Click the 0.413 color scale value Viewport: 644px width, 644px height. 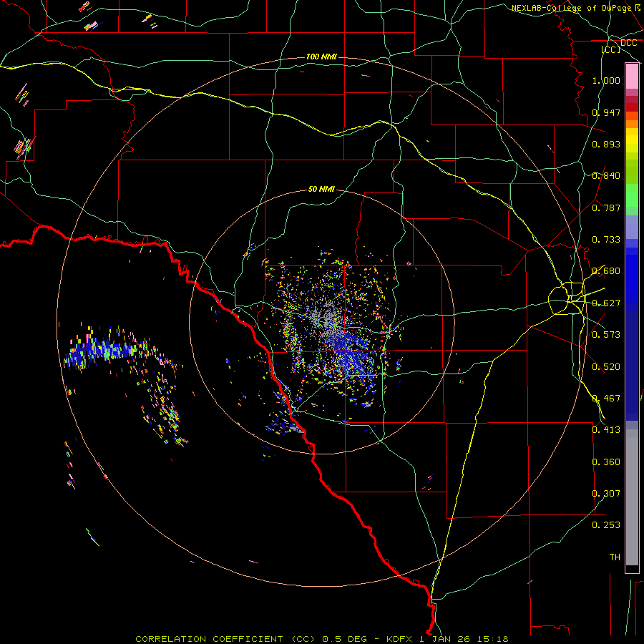pyautogui.click(x=606, y=430)
